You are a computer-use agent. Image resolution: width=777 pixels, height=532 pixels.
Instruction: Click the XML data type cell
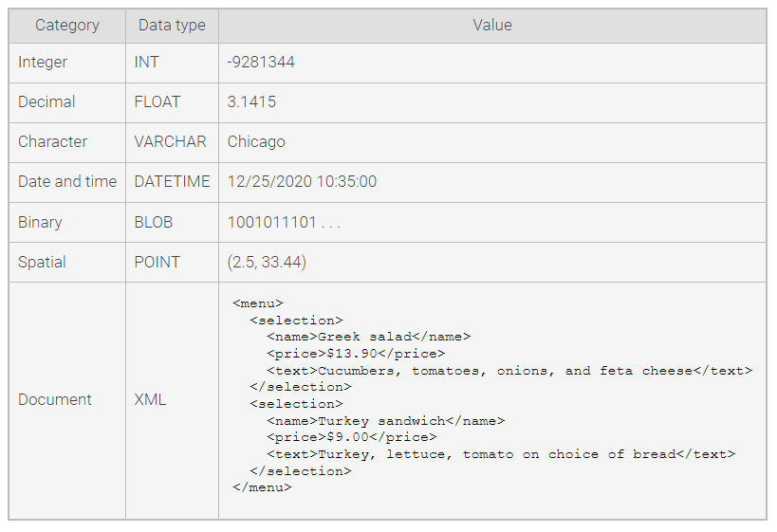[150, 400]
